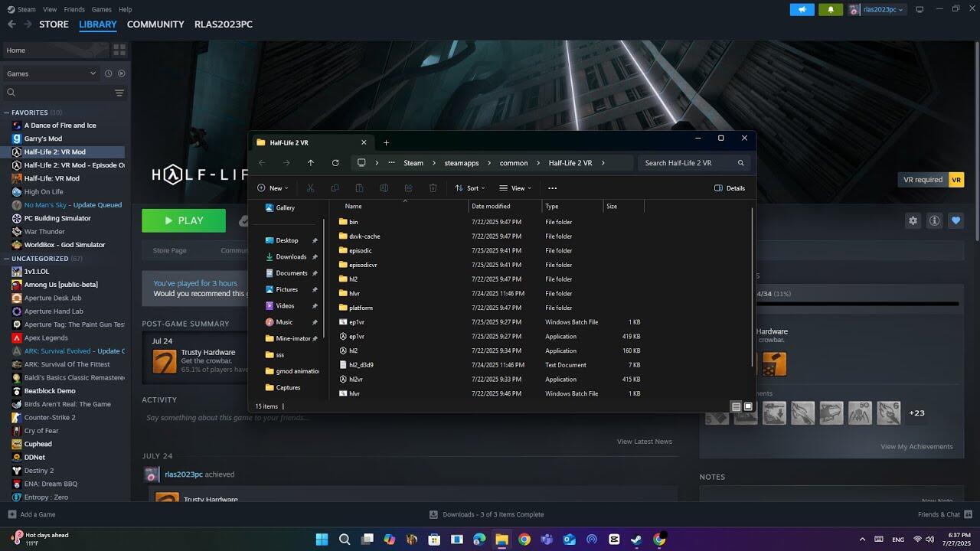Open Steam announcements megaphone icon

802,9
